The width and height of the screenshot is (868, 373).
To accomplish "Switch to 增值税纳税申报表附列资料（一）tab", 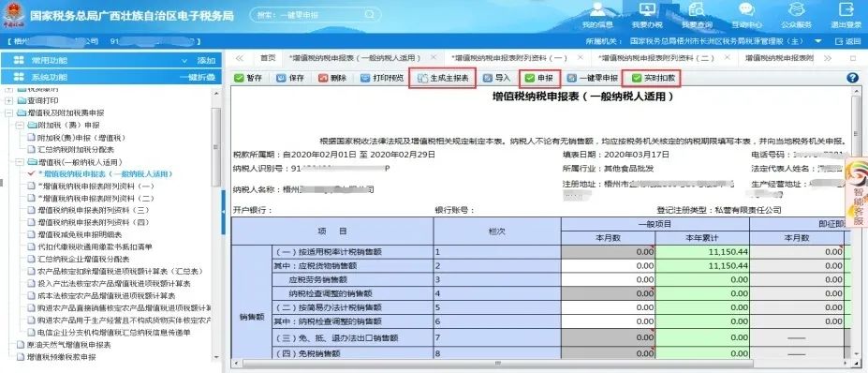I will [509, 58].
